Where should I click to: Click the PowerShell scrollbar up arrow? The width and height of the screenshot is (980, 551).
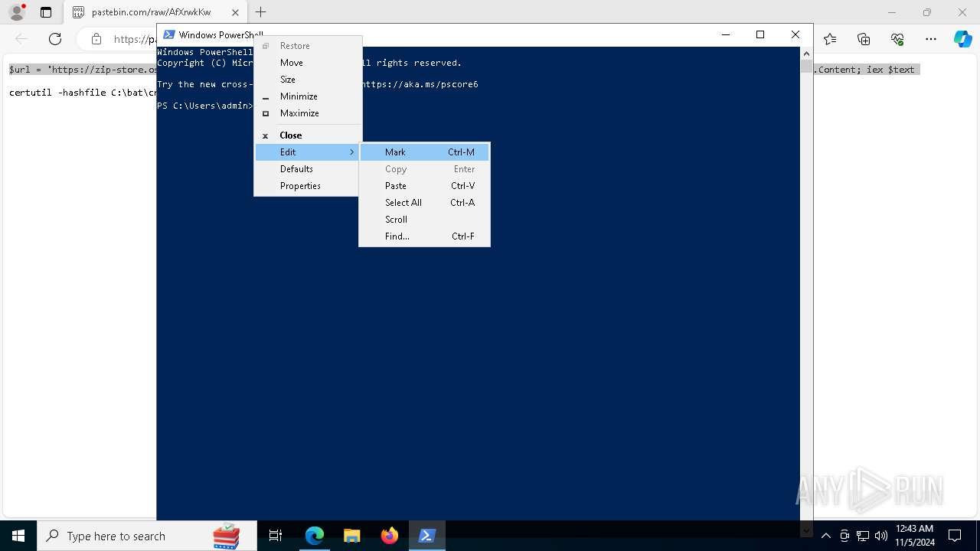pyautogui.click(x=806, y=54)
